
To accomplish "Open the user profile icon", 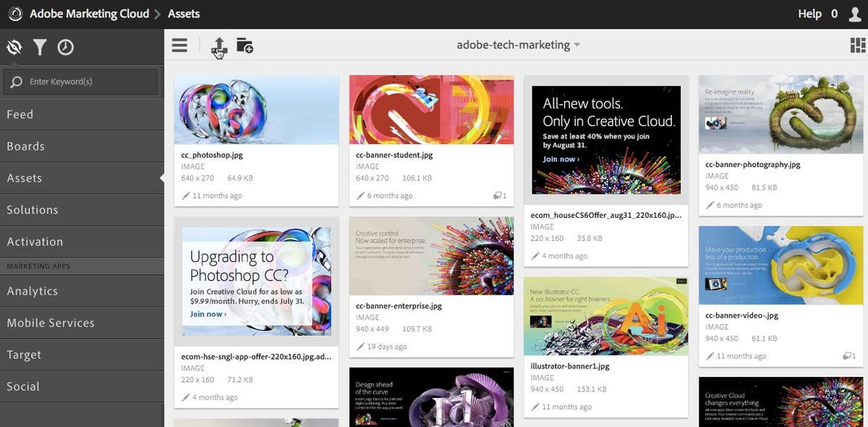I will pos(855,14).
